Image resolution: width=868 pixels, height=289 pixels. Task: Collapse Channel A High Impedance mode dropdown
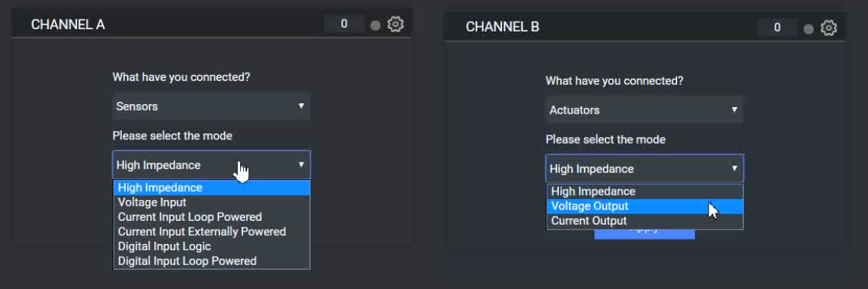211,165
